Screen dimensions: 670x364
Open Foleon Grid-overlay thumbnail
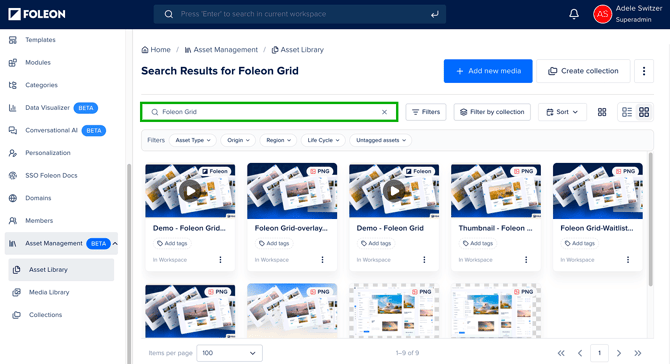[x=292, y=191]
